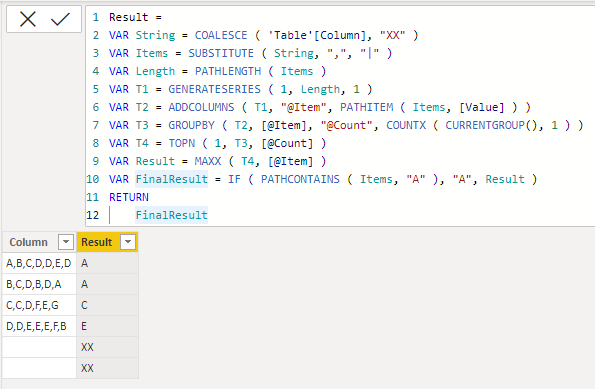Click the "@Item" string on line 6
Screen dimensions: 595x389
(x=304, y=107)
